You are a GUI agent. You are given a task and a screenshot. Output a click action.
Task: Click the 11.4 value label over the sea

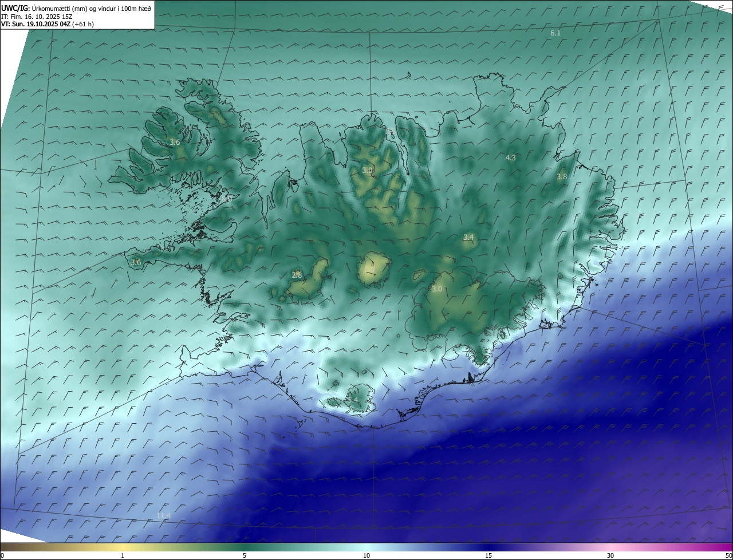(163, 516)
